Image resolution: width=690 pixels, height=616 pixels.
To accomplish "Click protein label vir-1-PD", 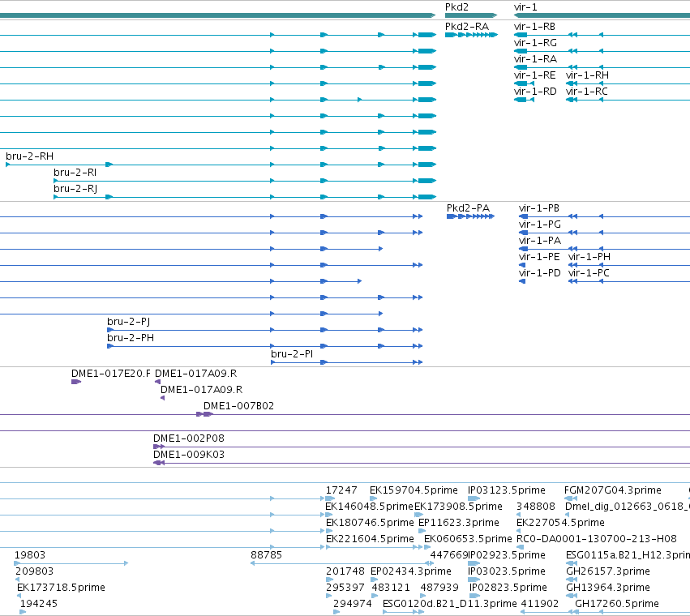I will pyautogui.click(x=540, y=273).
